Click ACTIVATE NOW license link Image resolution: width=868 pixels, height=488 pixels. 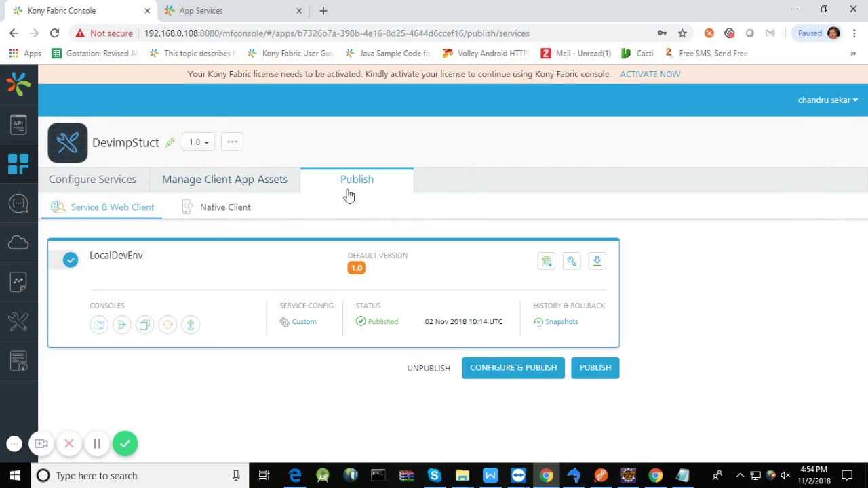[x=650, y=74]
